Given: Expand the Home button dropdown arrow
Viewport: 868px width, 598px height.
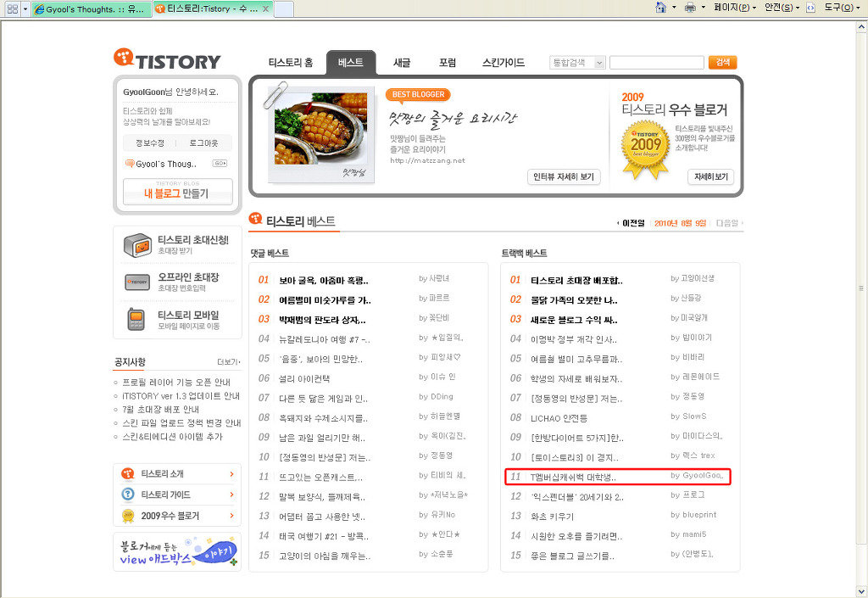Looking at the screenshot, I should click(x=674, y=7).
